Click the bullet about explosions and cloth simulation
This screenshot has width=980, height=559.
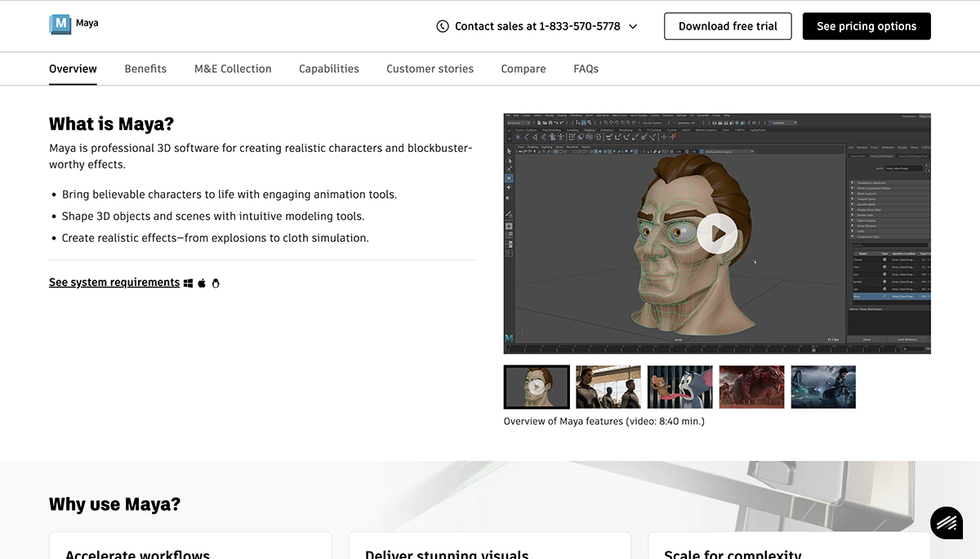[216, 239]
